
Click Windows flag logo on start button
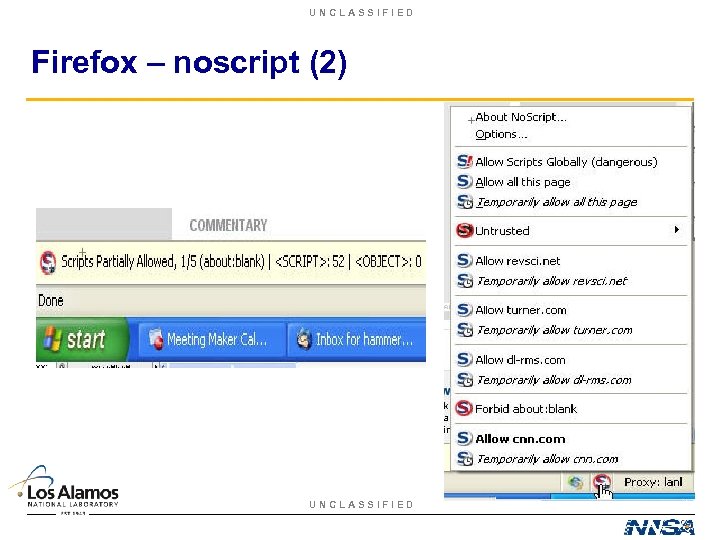(x=52, y=339)
